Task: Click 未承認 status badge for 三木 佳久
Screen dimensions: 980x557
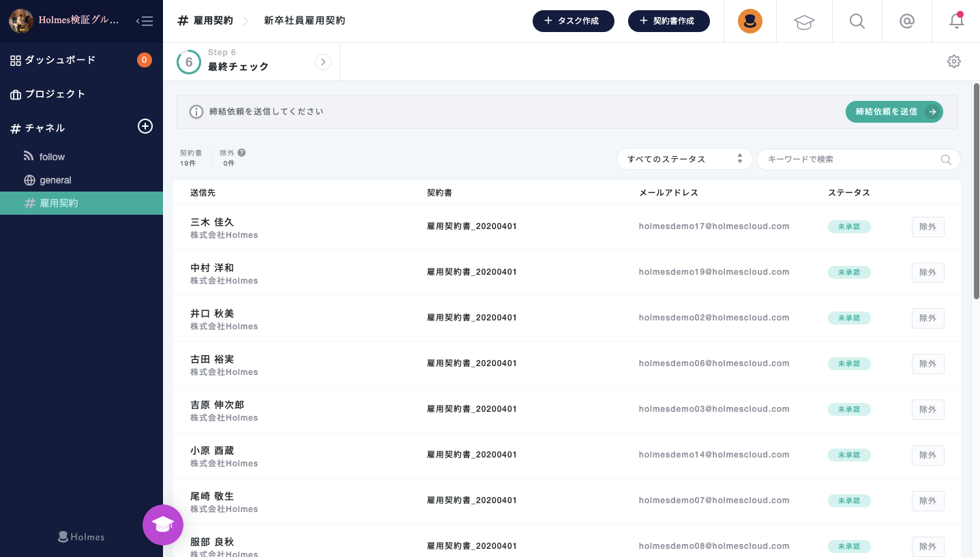Action: click(x=849, y=227)
